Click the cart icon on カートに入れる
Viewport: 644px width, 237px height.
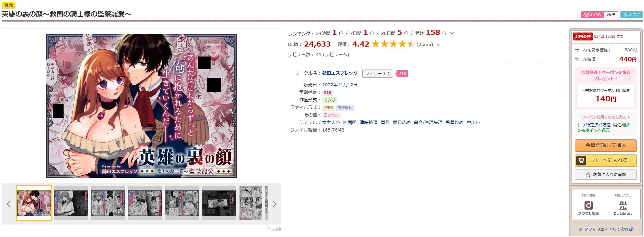coord(581,160)
